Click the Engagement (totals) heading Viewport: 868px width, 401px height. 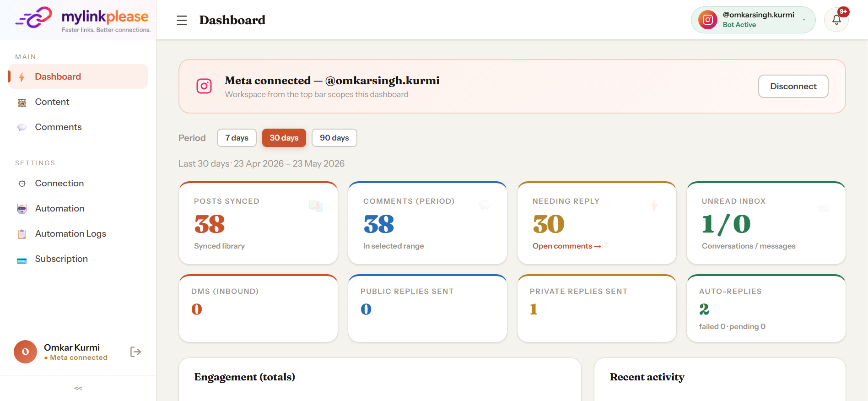pos(245,377)
